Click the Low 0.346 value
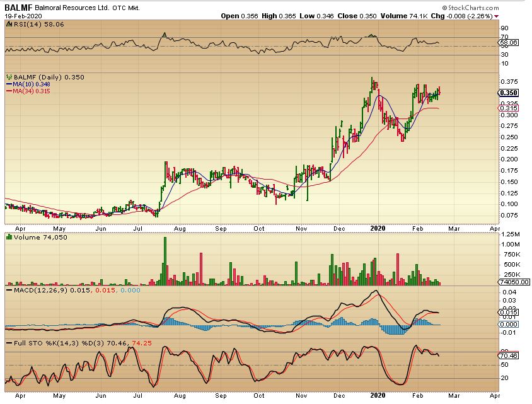 316,16
